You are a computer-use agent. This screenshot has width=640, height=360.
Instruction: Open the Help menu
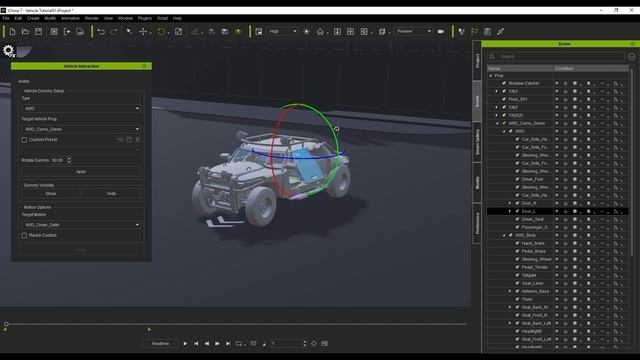tap(177, 18)
